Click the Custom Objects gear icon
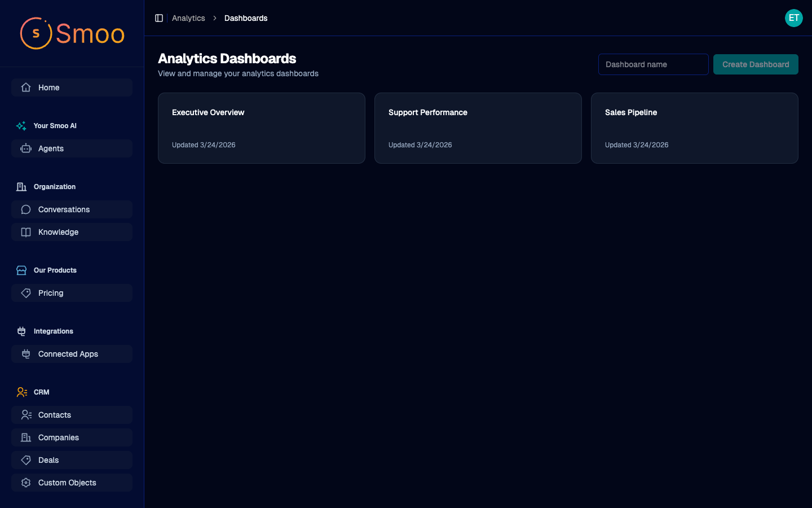Viewport: 812px width, 508px height. tap(25, 483)
